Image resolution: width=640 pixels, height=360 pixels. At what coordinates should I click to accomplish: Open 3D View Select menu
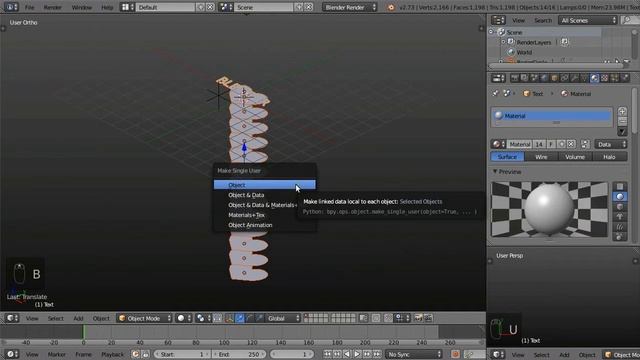click(56, 318)
